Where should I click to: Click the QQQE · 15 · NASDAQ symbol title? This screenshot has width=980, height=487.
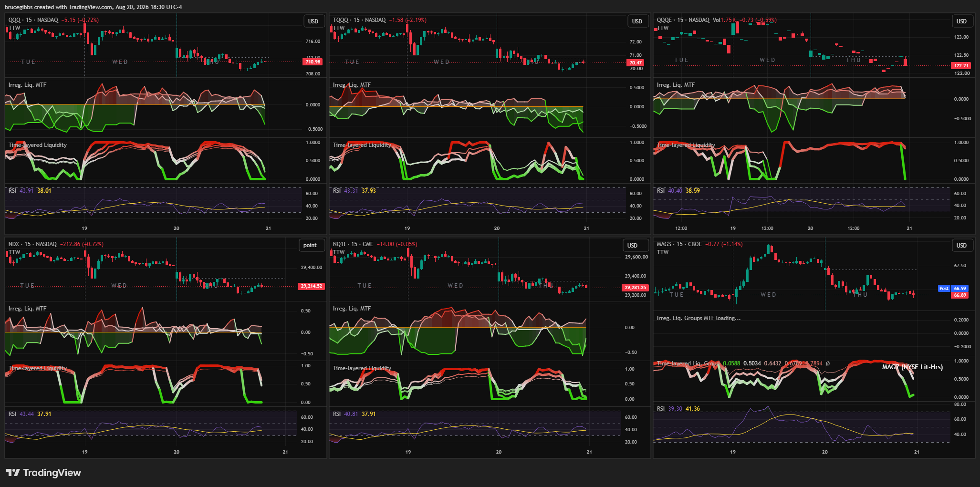683,20
